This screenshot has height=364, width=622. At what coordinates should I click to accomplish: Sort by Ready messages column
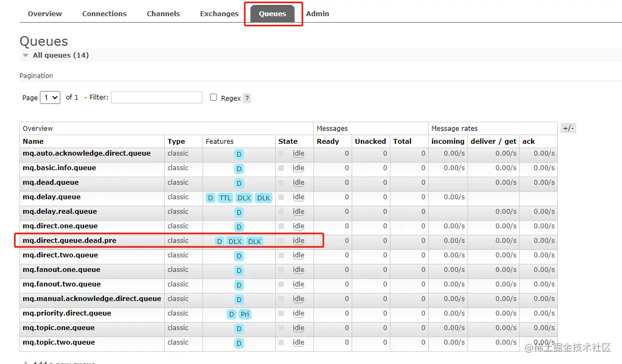coord(327,141)
